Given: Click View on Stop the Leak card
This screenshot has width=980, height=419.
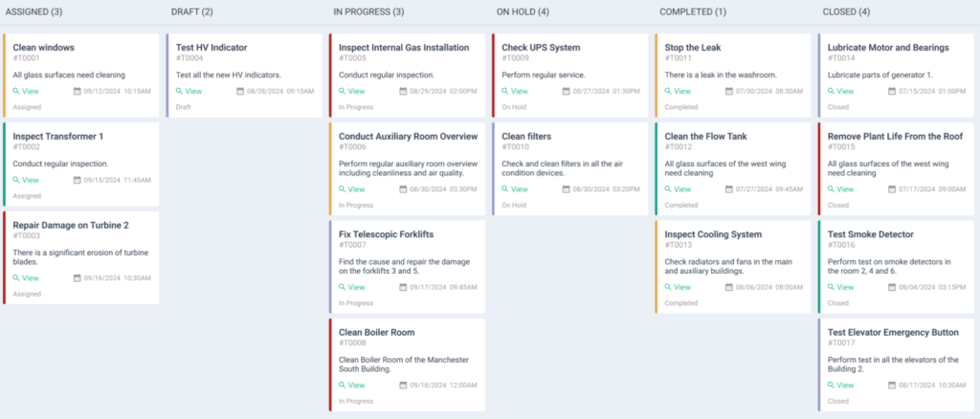Looking at the screenshot, I should (678, 91).
